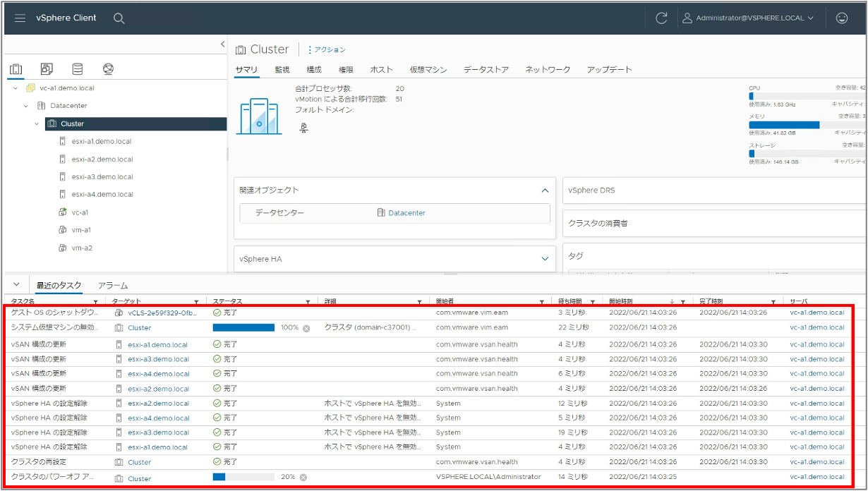Click the サーバ column header
Image resolution: width=868 pixels, height=491 pixels.
[x=797, y=302]
